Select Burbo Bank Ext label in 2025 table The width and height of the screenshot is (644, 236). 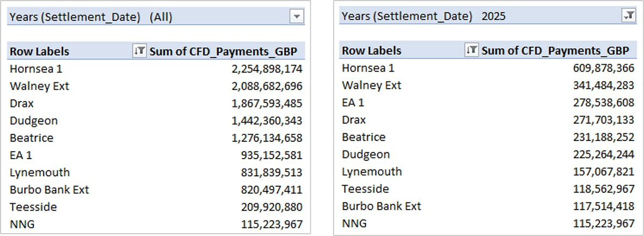(x=381, y=206)
